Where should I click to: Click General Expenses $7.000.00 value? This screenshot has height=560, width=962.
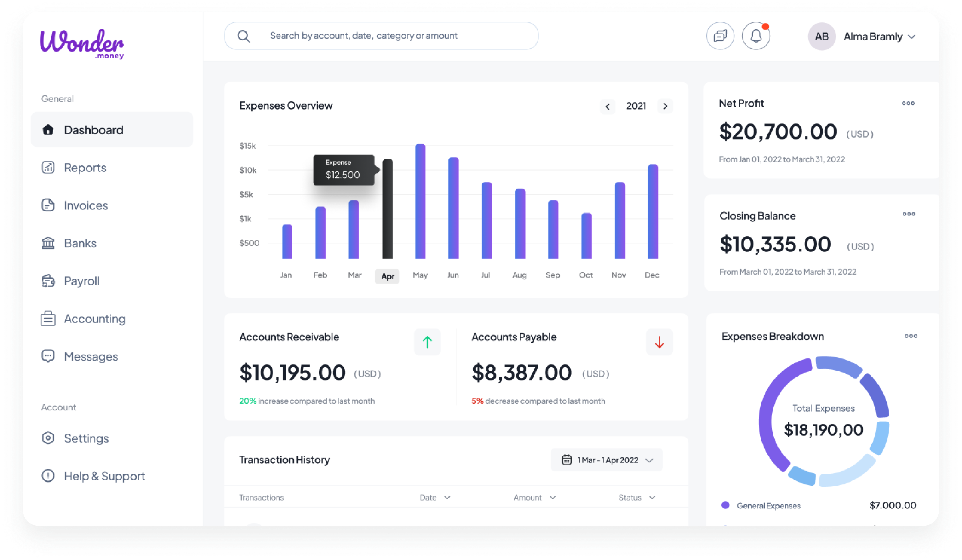pos(893,506)
